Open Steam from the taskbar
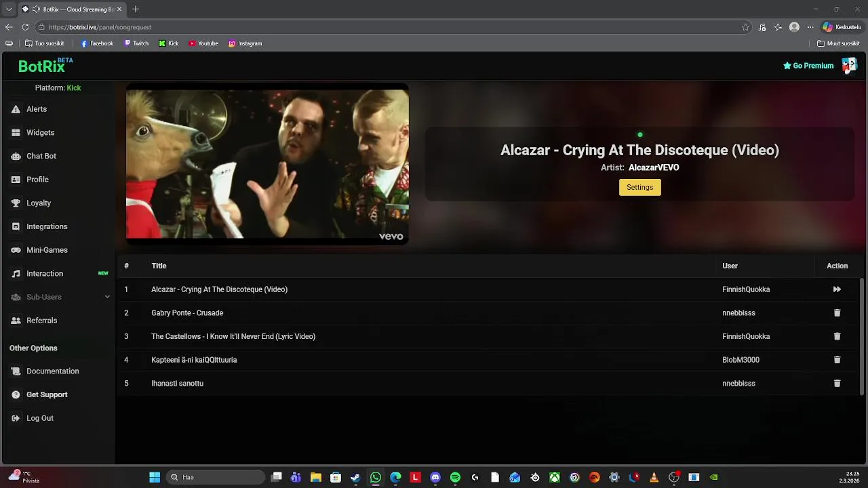The width and height of the screenshot is (868, 488). tap(355, 477)
